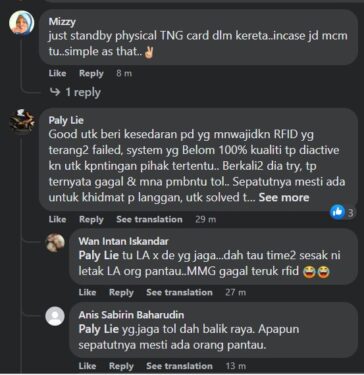This screenshot has height=375, width=364.
Task: Reply to Paly Lie's comment
Action: coord(91,219)
